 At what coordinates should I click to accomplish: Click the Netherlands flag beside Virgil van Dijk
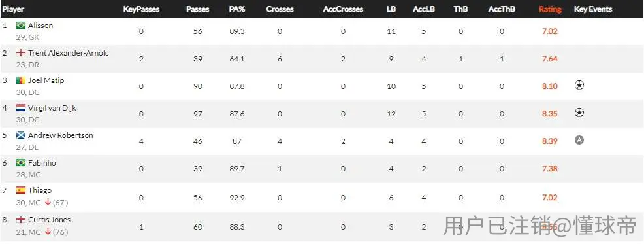(x=21, y=108)
